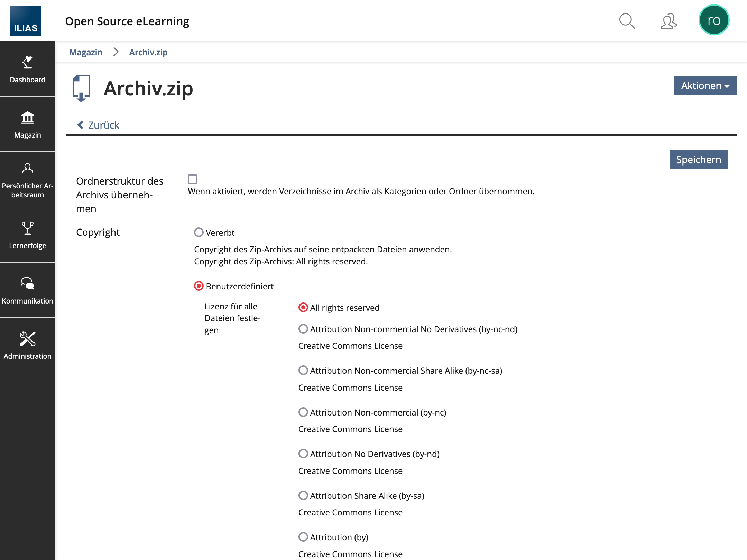
Task: Click the Speichern button
Action: tap(698, 160)
